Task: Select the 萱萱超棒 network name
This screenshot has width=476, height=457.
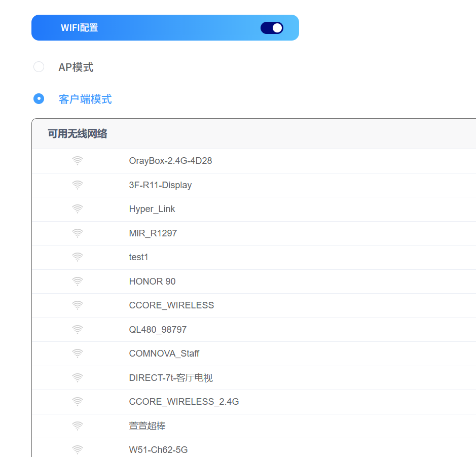Action: [147, 426]
